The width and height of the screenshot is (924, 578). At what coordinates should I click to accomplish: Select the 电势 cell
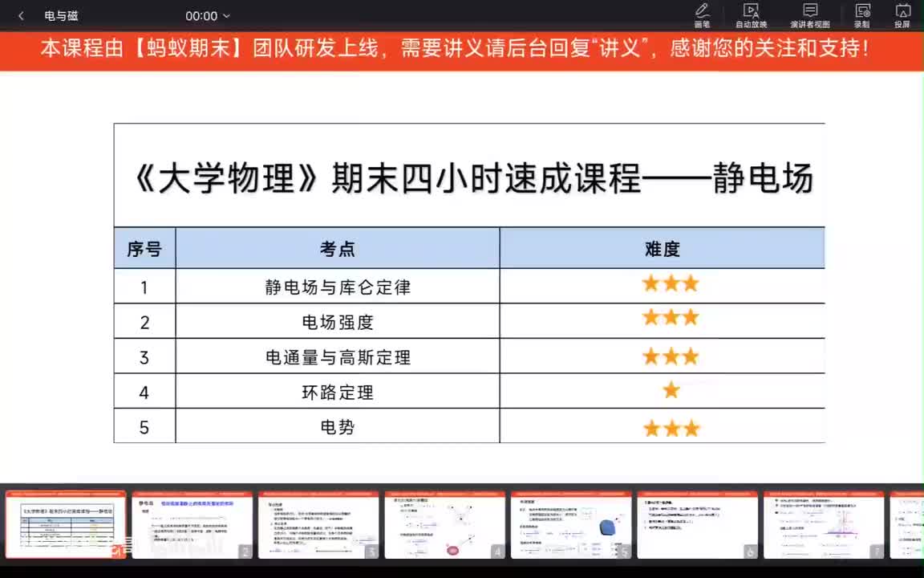pyautogui.click(x=338, y=426)
